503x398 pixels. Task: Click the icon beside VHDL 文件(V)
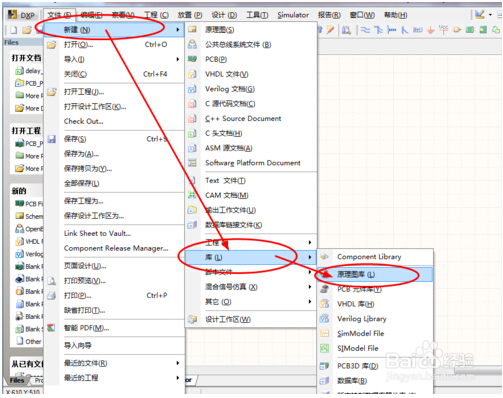(192, 74)
